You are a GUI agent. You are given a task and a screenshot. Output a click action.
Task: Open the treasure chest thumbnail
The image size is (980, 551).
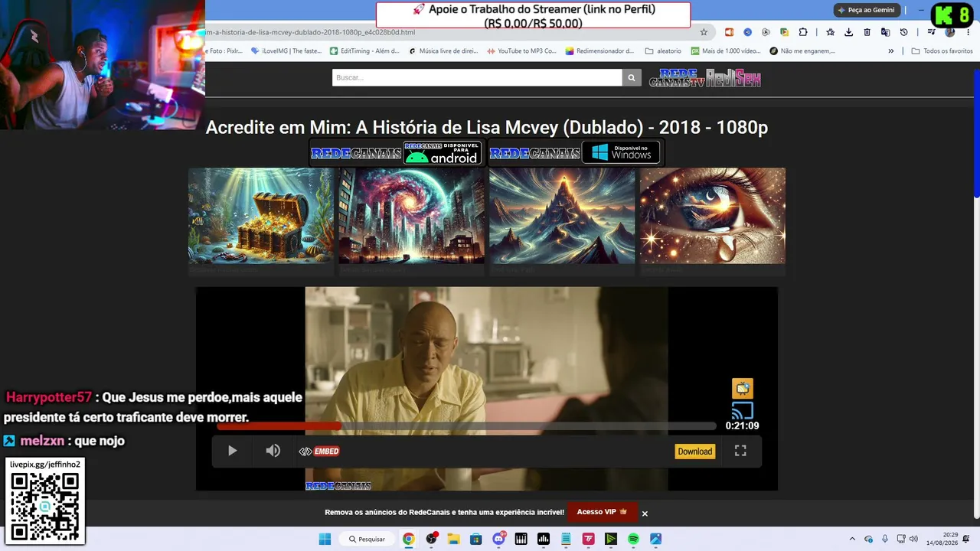261,216
